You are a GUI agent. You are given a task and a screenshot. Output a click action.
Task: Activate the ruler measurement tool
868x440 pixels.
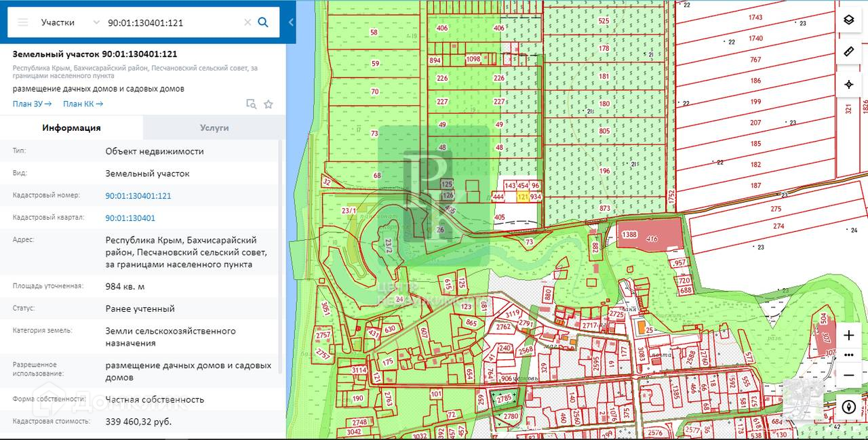pos(848,52)
